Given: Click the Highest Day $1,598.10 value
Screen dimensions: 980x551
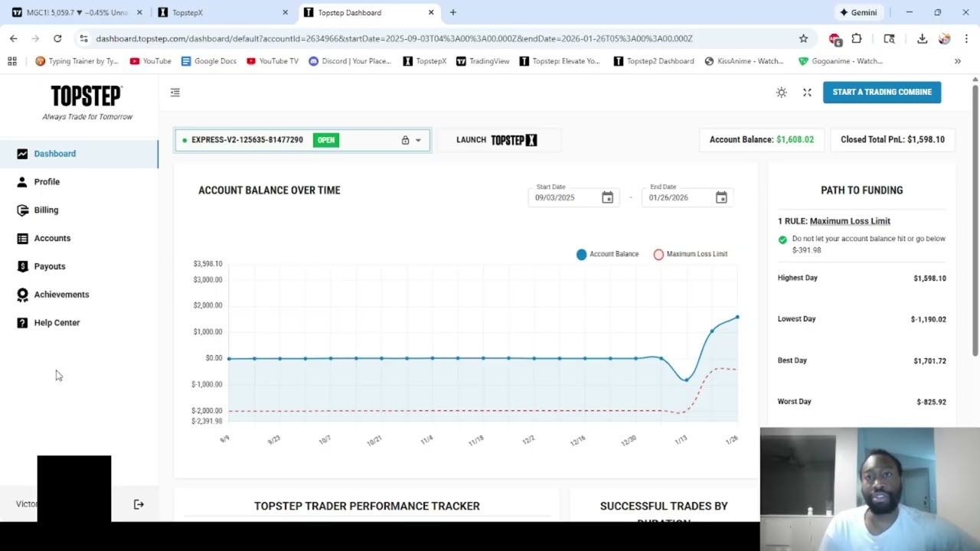Looking at the screenshot, I should (929, 279).
